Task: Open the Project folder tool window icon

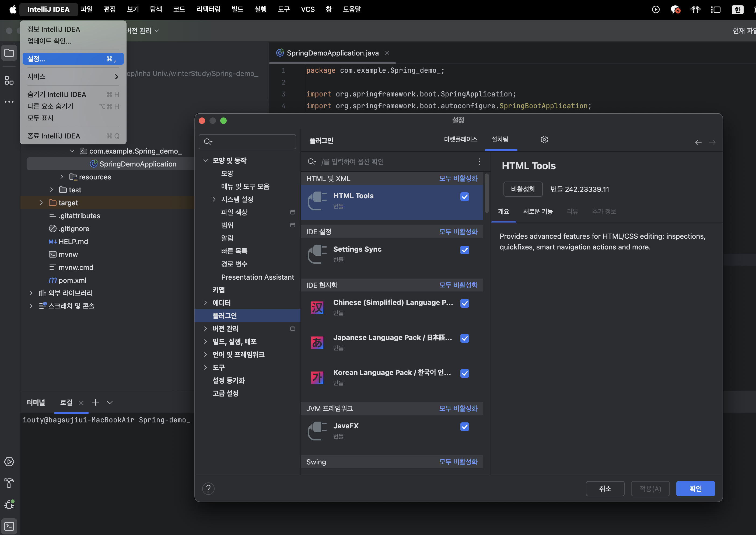Action: [9, 53]
